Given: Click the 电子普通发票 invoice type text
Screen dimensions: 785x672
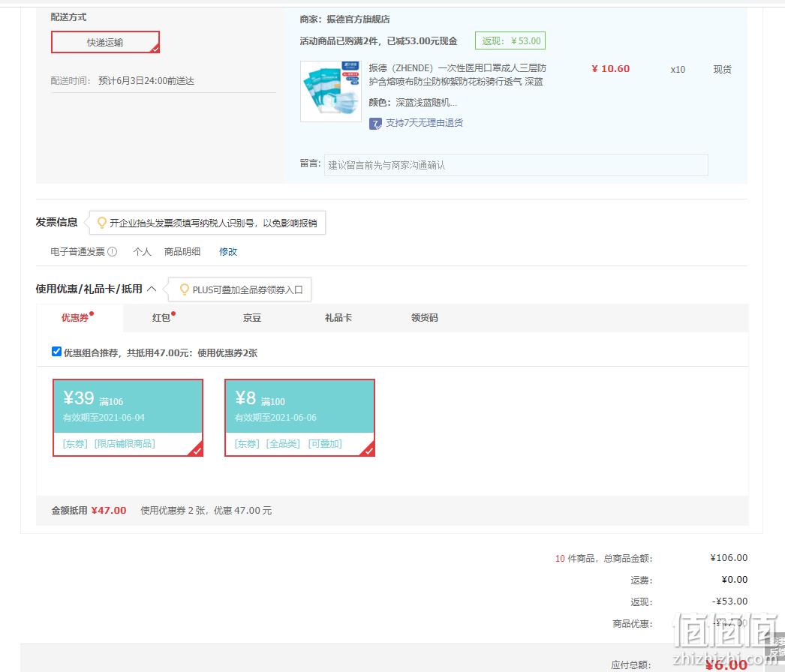Looking at the screenshot, I should point(77,252).
